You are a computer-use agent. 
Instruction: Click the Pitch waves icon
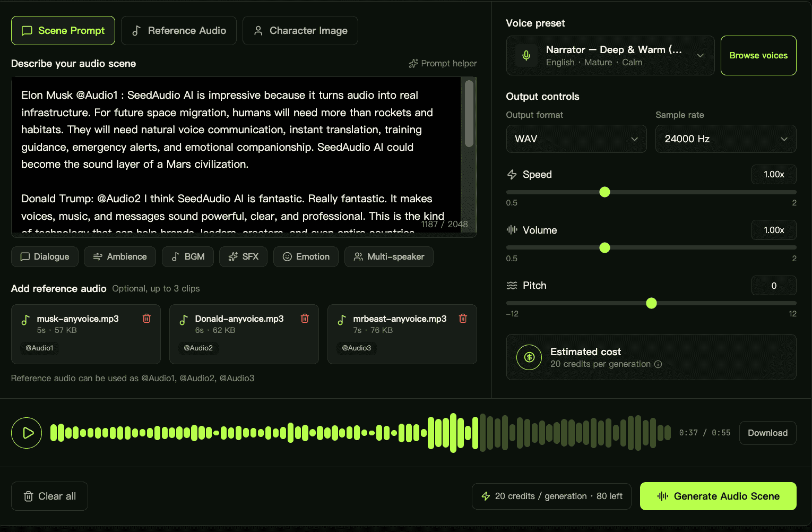coord(512,286)
